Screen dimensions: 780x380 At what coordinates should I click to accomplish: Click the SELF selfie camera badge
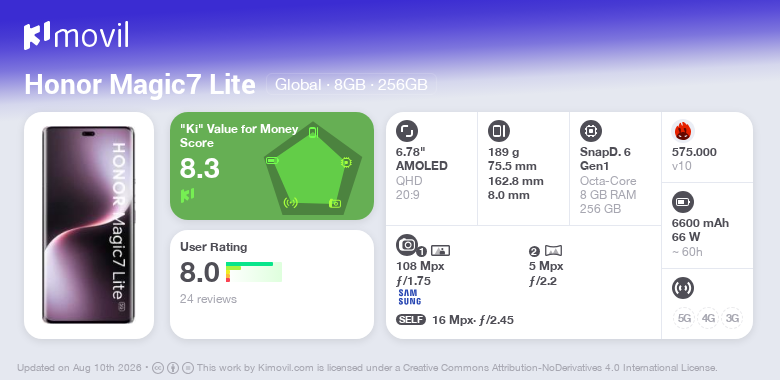coord(411,319)
